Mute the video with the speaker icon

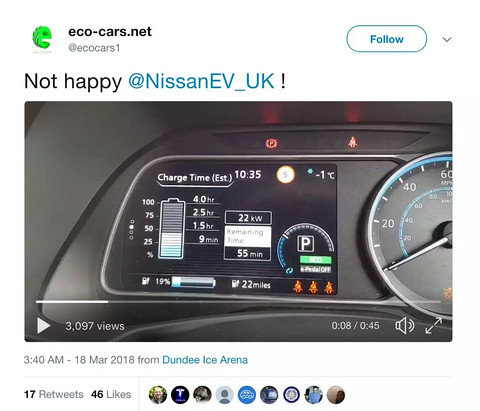point(404,326)
